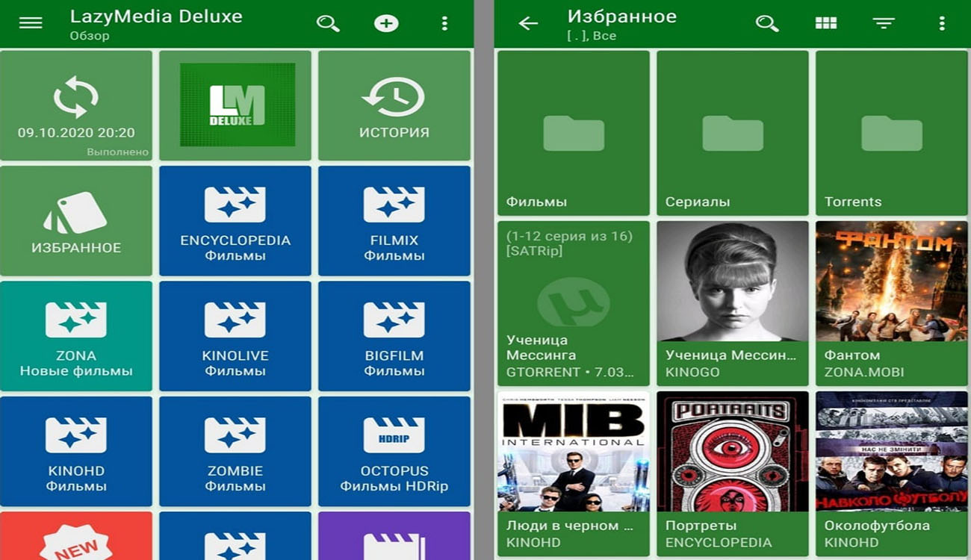
Task: Open the История history tile
Action: (394, 106)
